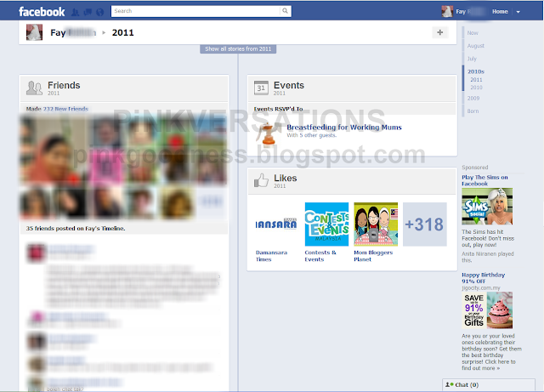The width and height of the screenshot is (544, 392).
Task: Click the Save 91% birthday gifts image
Action: click(487, 310)
